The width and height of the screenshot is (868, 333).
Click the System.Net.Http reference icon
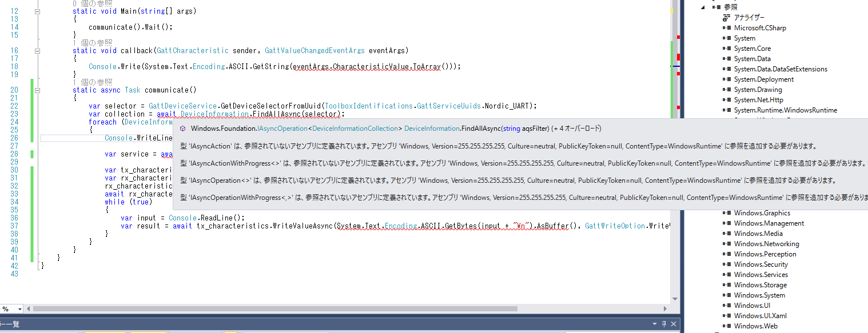726,100
